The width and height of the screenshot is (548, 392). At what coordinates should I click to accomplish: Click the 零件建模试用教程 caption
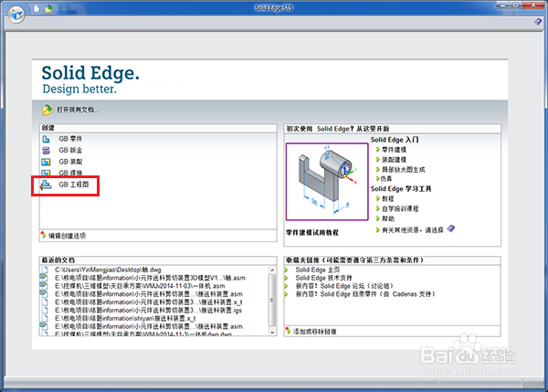tap(312, 232)
